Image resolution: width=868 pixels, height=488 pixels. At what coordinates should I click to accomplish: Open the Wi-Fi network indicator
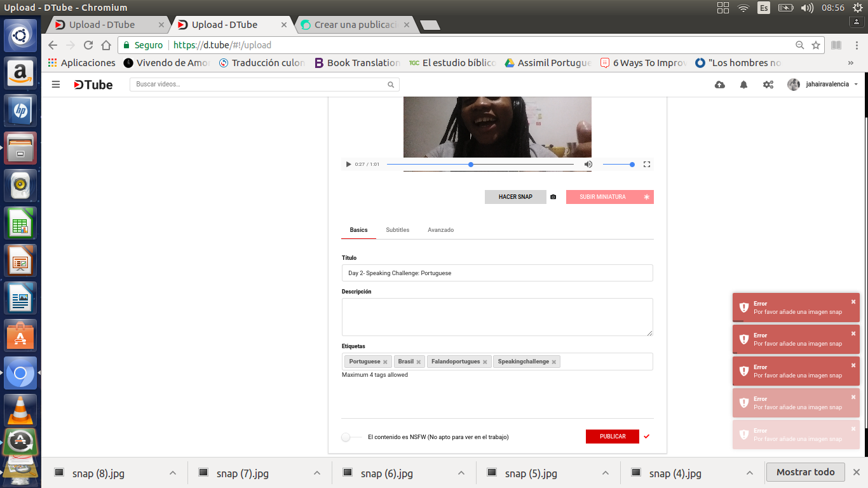click(x=743, y=8)
